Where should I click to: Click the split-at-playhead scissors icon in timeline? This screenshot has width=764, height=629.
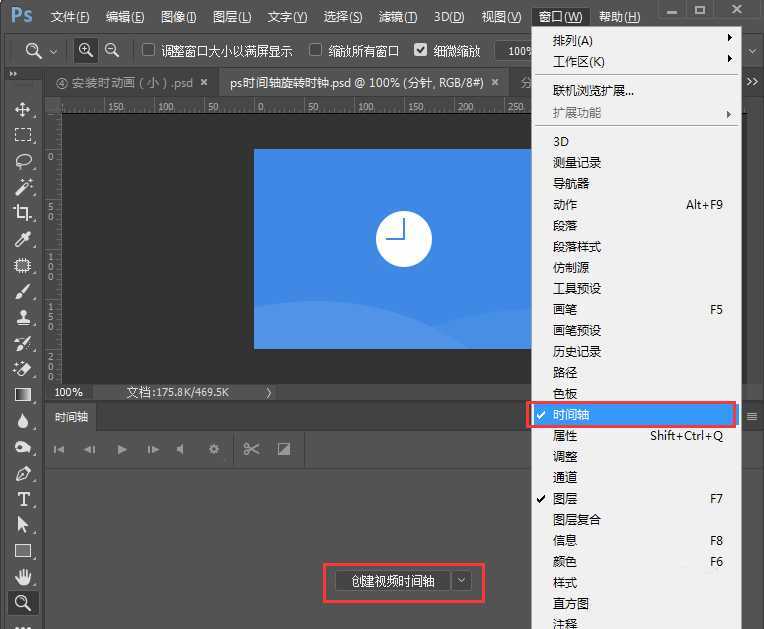[x=251, y=450]
